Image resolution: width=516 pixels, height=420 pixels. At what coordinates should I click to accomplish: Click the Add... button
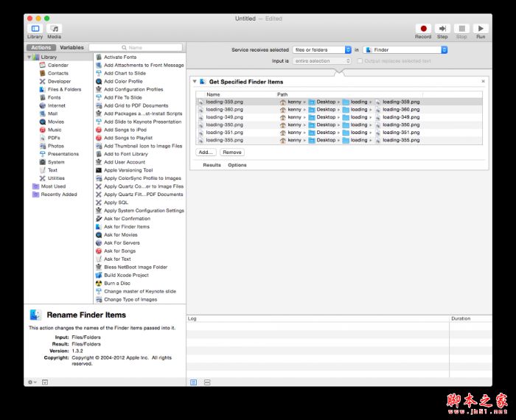point(206,152)
